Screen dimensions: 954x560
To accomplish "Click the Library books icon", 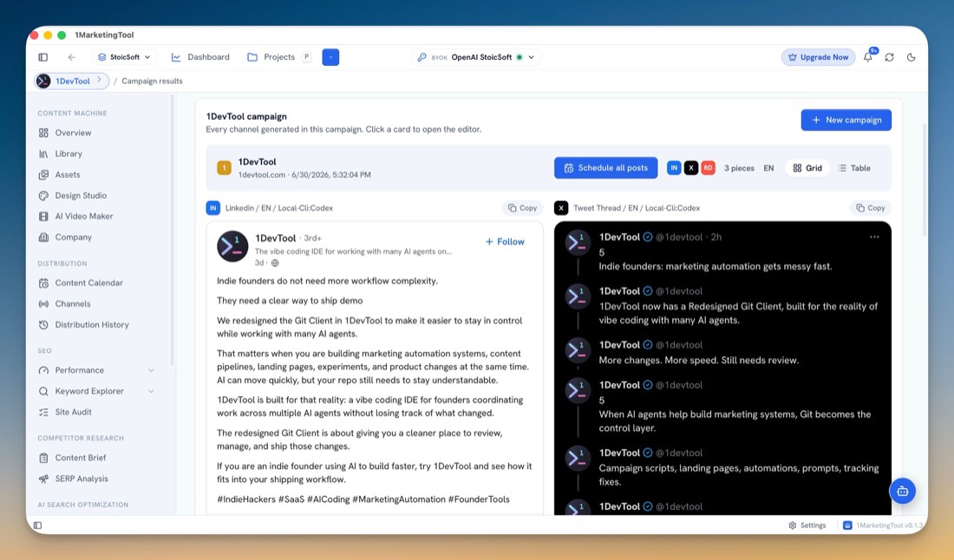I will coord(44,153).
